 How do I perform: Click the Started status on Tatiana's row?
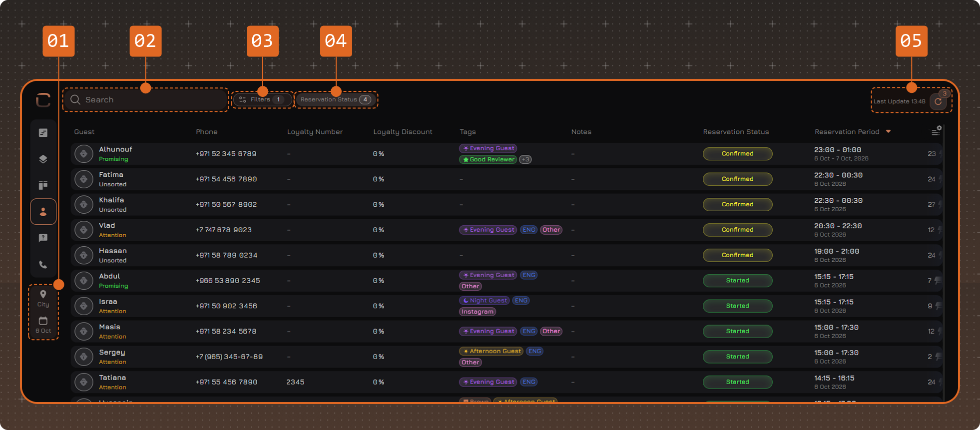tap(737, 382)
